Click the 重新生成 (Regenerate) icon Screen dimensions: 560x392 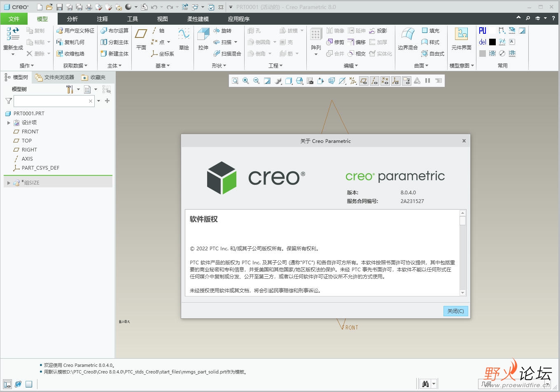click(13, 34)
